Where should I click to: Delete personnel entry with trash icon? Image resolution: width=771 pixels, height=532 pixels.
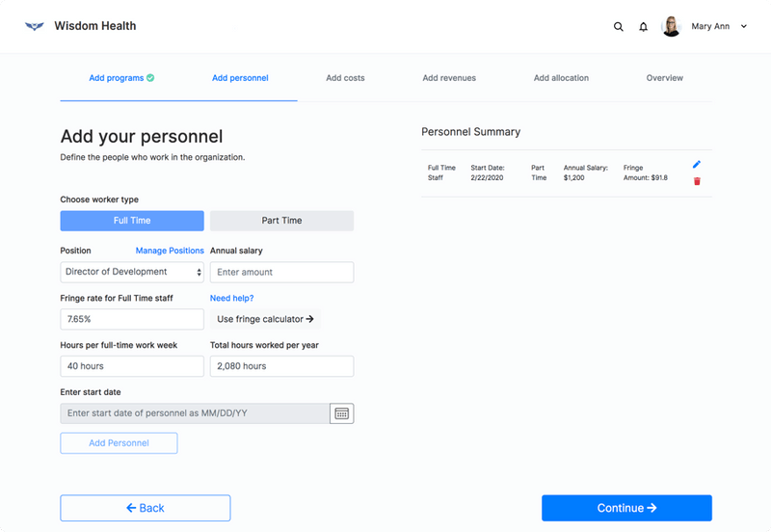coord(697,181)
